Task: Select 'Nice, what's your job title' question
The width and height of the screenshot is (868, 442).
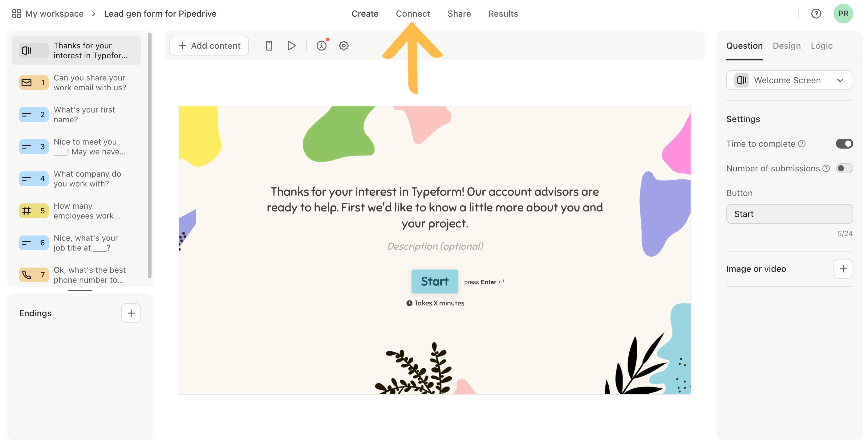Action: 76,243
